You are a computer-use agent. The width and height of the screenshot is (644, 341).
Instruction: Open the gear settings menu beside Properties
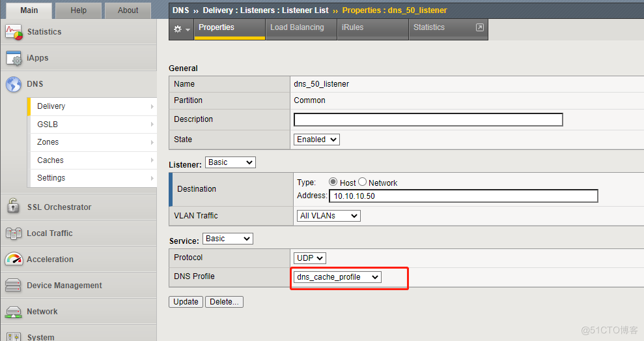pyautogui.click(x=181, y=29)
